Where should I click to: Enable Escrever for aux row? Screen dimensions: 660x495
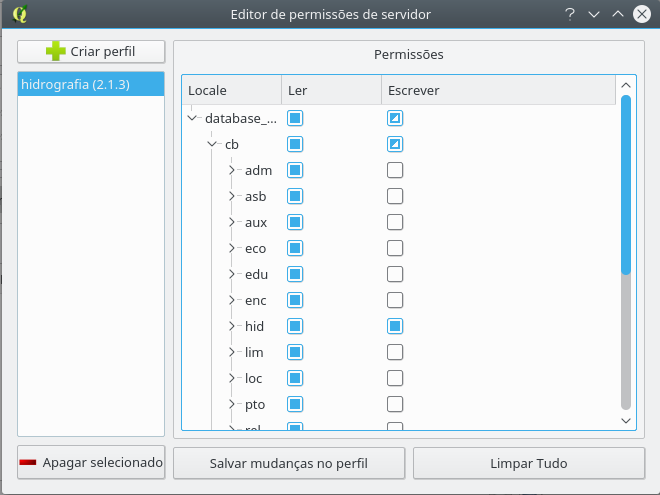click(x=395, y=222)
